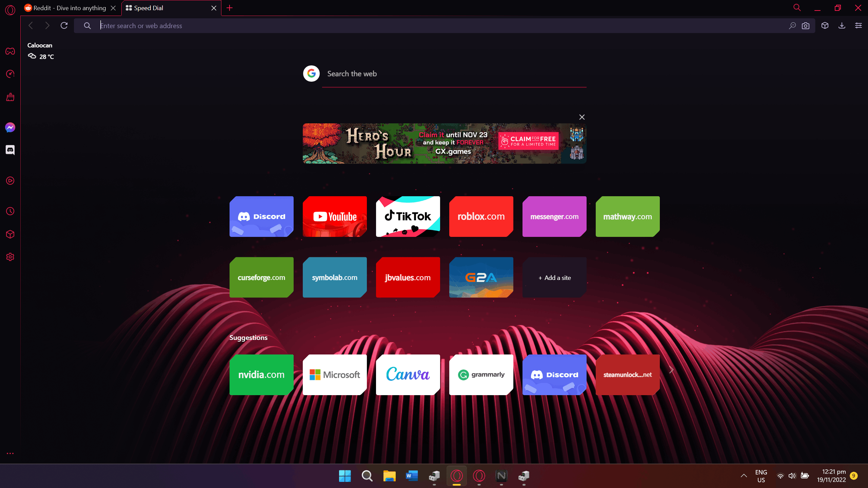This screenshot has height=488, width=868.
Task: Open sidebar Settings gear icon
Action: (10, 257)
